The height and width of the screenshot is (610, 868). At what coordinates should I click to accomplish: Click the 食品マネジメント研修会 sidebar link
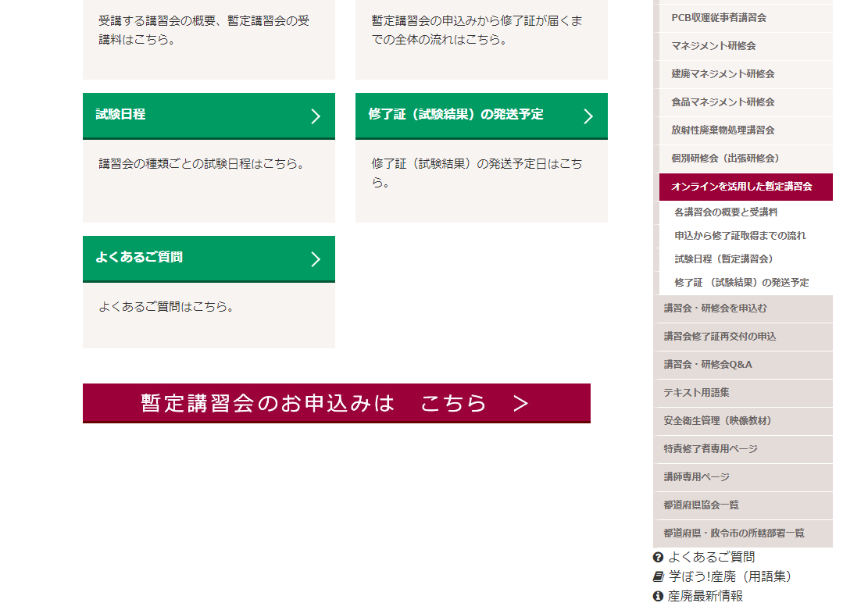click(x=723, y=102)
